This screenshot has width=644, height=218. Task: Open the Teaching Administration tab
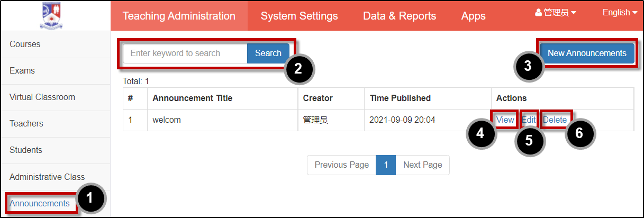click(x=179, y=16)
